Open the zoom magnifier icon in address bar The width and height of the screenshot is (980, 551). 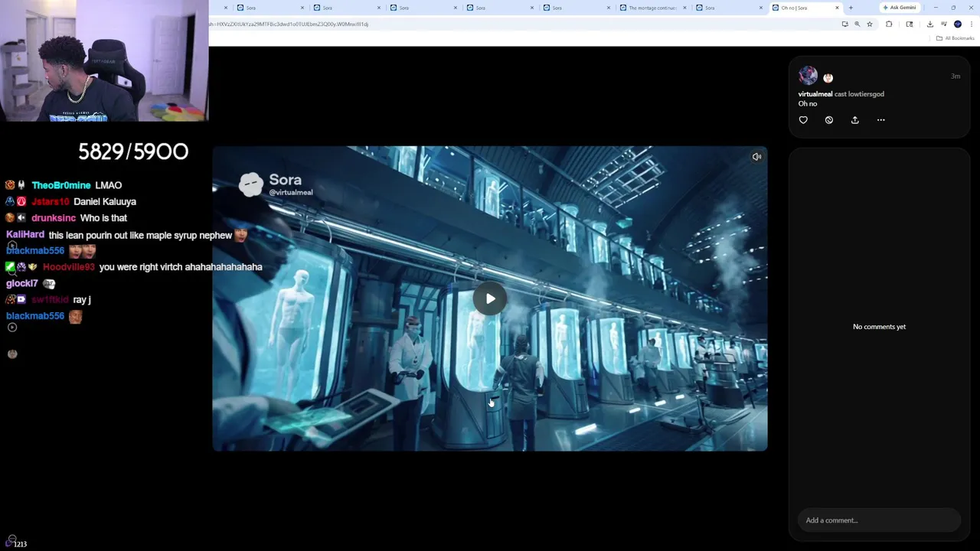857,24
